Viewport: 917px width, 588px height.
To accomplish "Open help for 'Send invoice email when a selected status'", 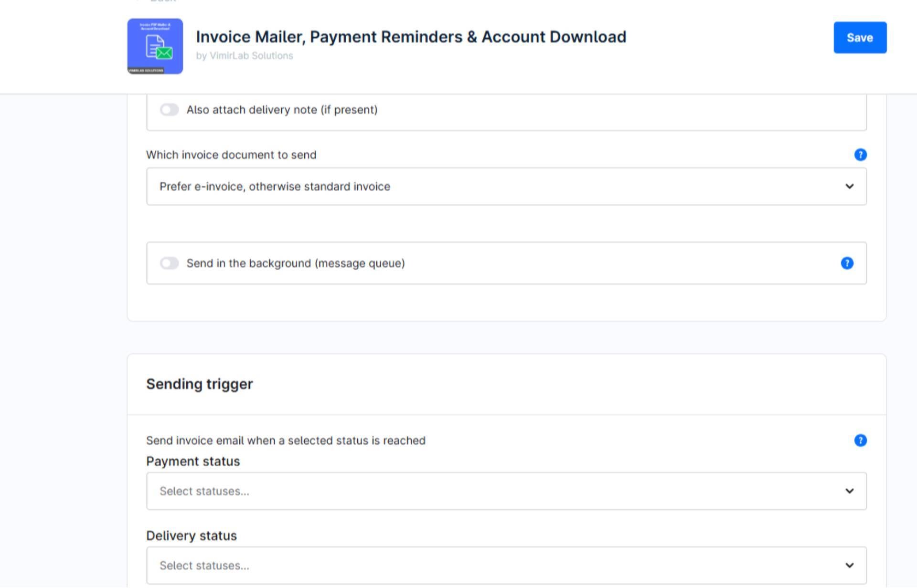I will (x=860, y=440).
